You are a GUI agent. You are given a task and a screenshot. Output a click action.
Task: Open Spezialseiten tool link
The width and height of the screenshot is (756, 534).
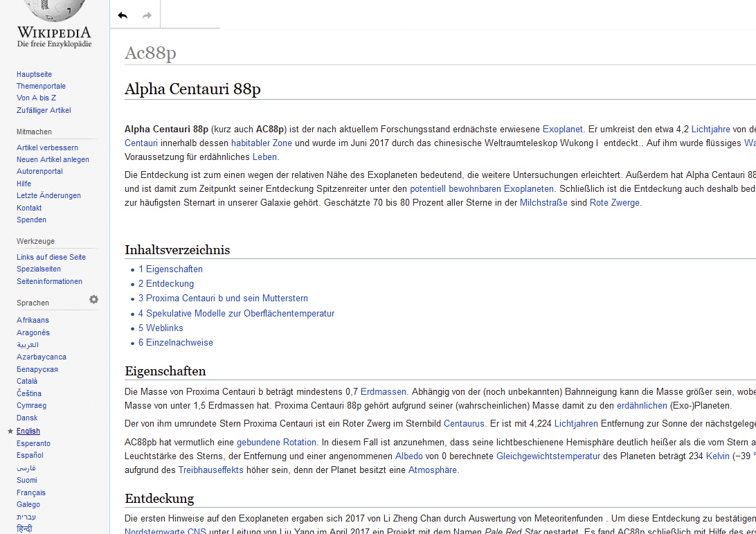pyautogui.click(x=39, y=269)
